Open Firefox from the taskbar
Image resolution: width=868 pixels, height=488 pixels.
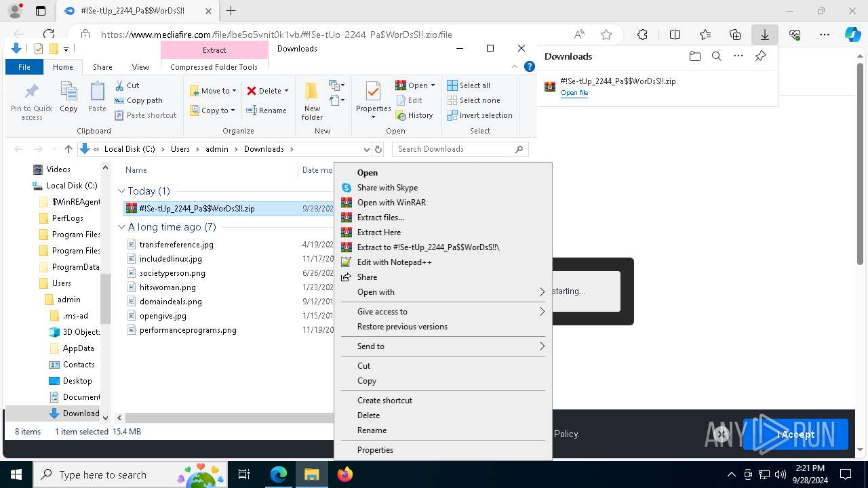click(x=345, y=474)
